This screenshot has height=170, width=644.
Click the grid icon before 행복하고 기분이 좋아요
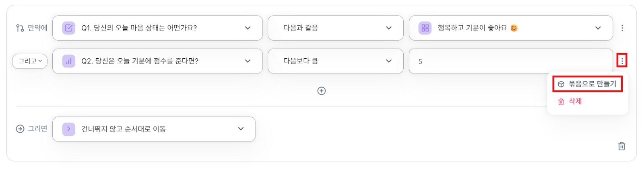(x=425, y=28)
